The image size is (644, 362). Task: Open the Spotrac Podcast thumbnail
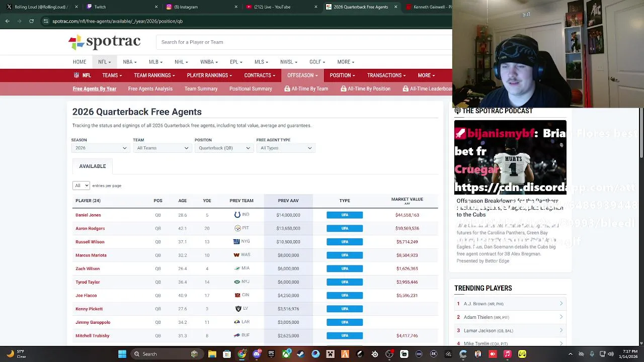click(510, 157)
